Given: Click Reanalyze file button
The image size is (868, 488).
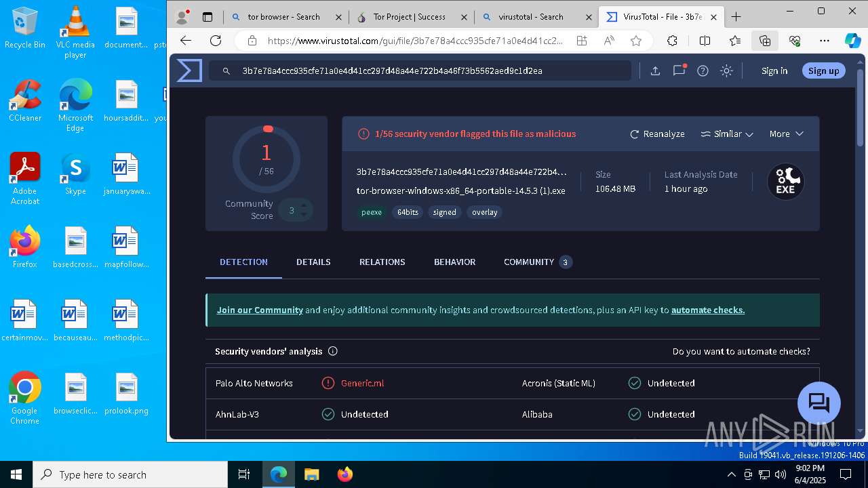Looking at the screenshot, I should click(658, 134).
